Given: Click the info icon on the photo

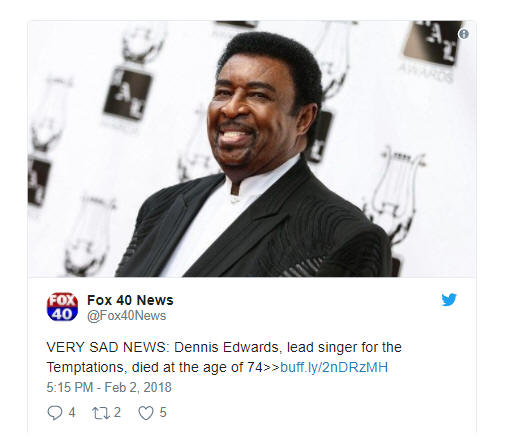Looking at the screenshot, I should pyautogui.click(x=463, y=34).
